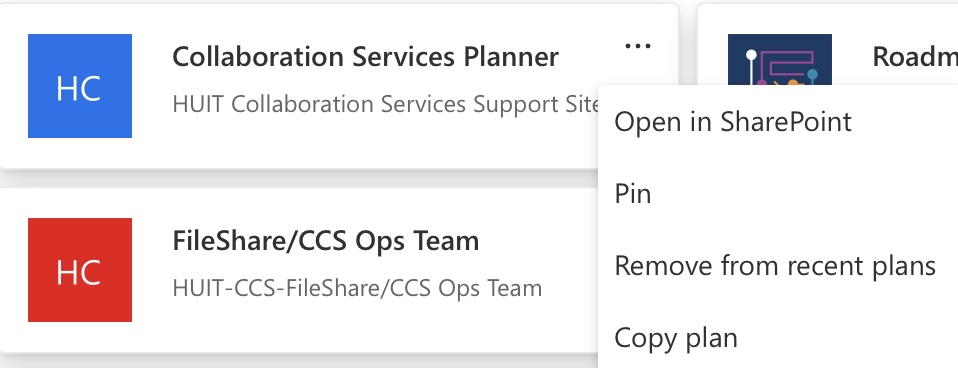Viewport: 958px width, 368px height.
Task: Click the white HC initials on the red tile
Action: click(x=79, y=273)
